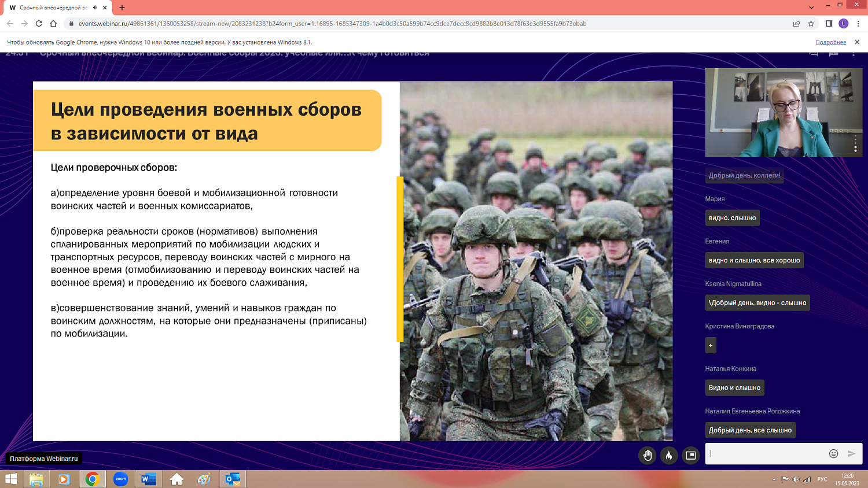
Task: Click chat author name 'Ksenia Nigmatullina'
Action: coord(733,284)
